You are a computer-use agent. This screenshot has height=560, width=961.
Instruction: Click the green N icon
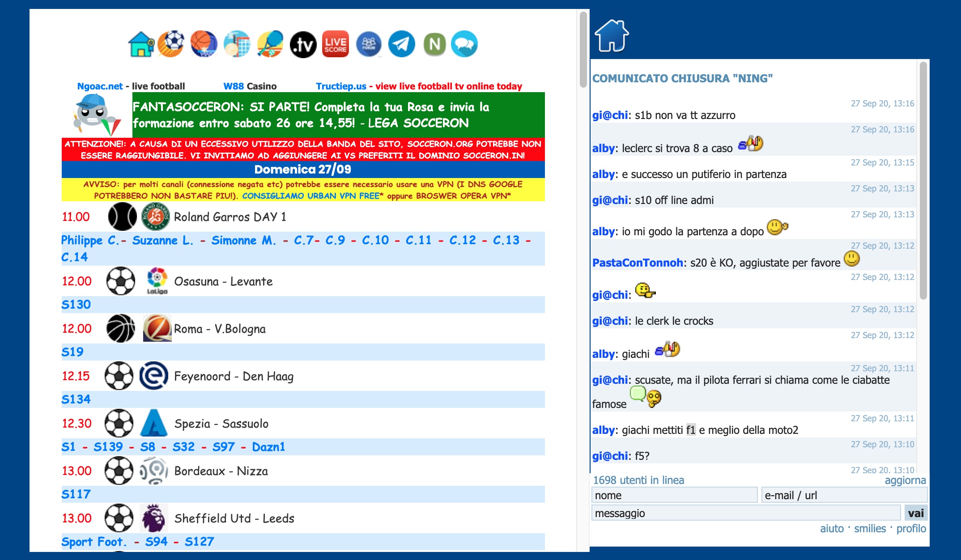tap(434, 44)
